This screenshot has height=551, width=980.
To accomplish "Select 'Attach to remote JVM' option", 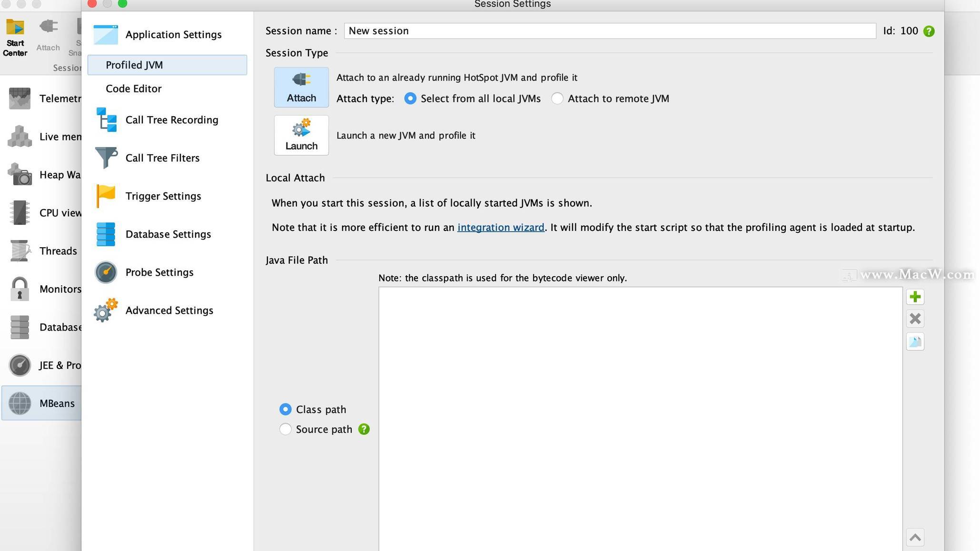I will click(557, 99).
